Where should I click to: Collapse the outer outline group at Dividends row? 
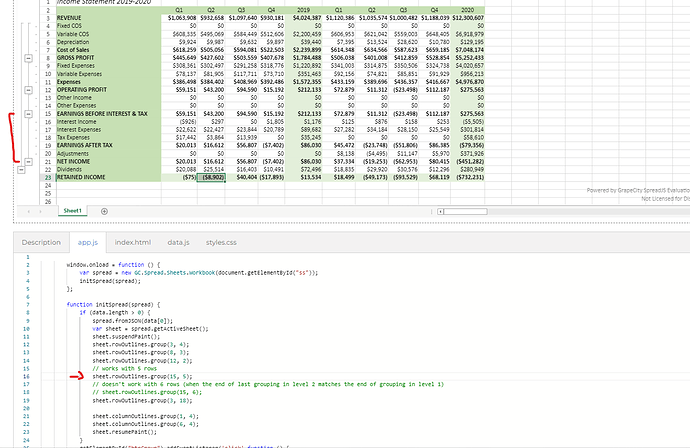coord(21,168)
